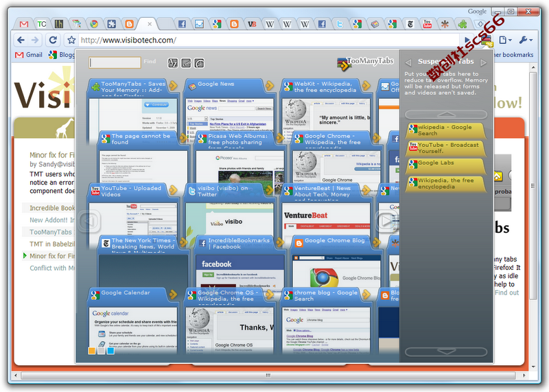Reload the page with the refresh icon
Screen dimensions: 549x392
click(53, 40)
